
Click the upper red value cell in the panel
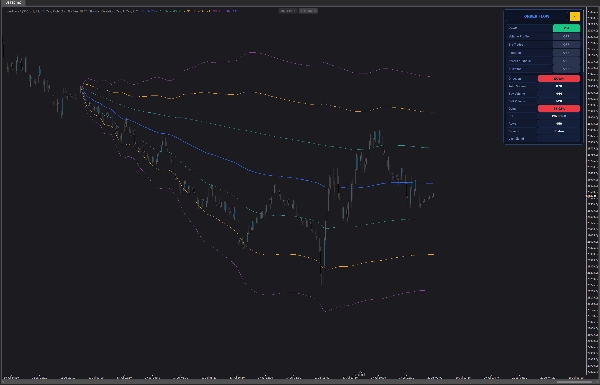[x=559, y=78]
